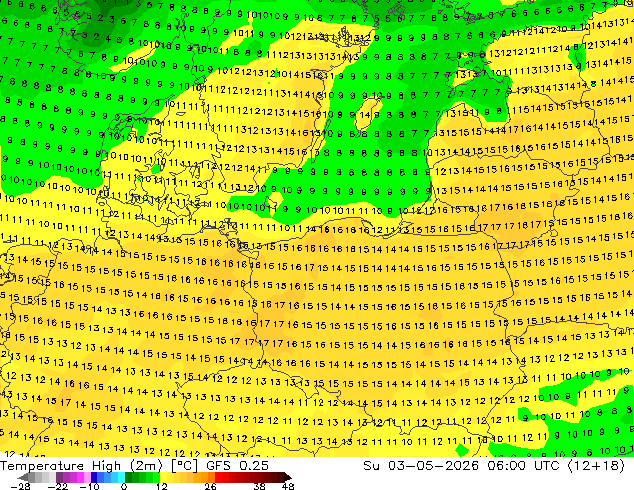Click the dark maroon right arrow tip of scale
Screen dimensions: 634x490
(x=288, y=477)
